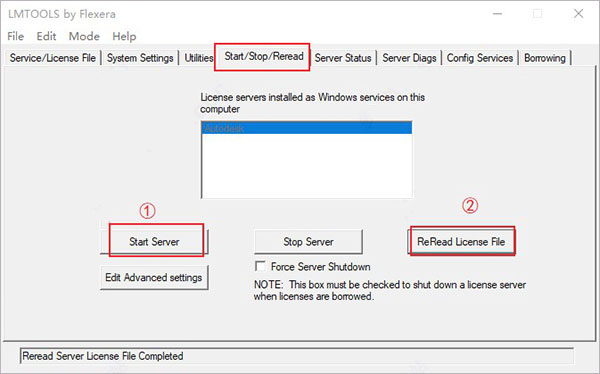600x374 pixels.
Task: Click the Start Server button
Action: [154, 242]
